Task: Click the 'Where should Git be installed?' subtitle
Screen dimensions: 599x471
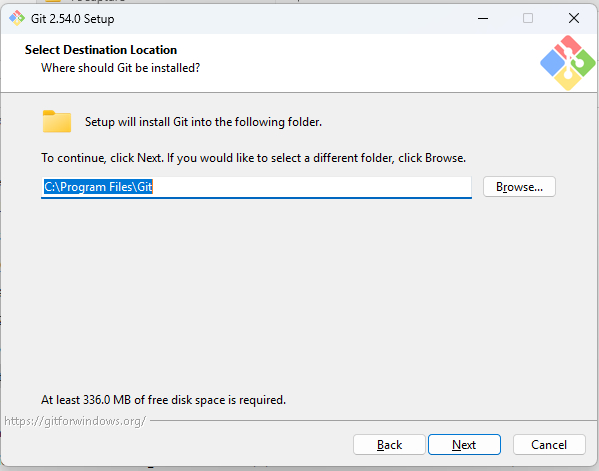Action: tap(120, 68)
